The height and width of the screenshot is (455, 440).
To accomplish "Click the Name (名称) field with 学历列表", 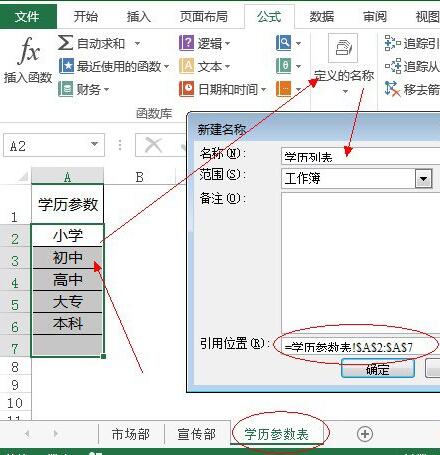I will (x=361, y=156).
